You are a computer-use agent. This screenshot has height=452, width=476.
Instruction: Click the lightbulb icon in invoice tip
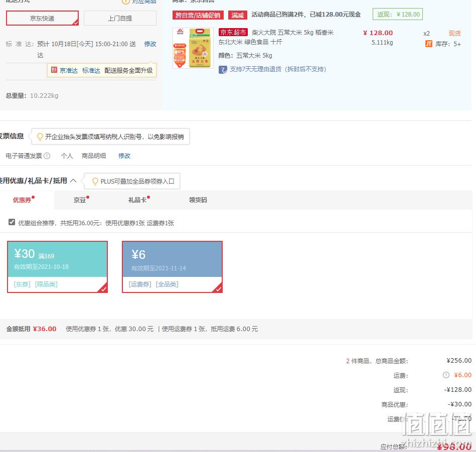pos(40,136)
